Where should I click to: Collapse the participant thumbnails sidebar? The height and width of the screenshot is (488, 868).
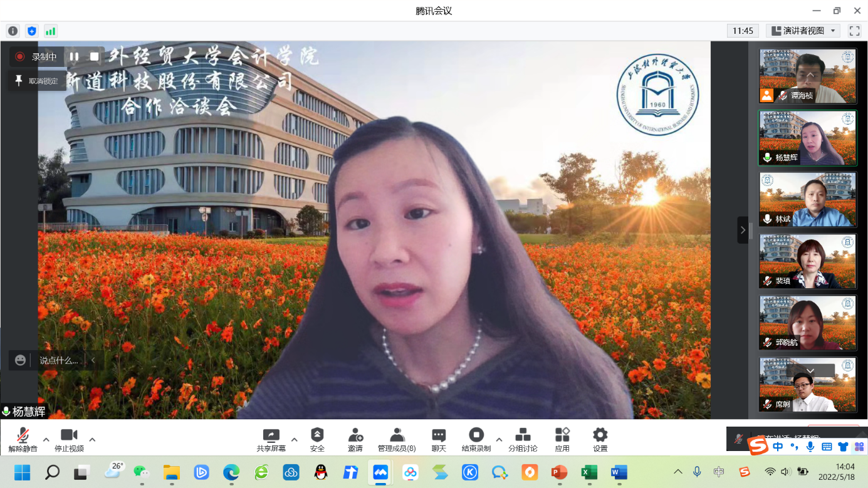[x=743, y=230]
